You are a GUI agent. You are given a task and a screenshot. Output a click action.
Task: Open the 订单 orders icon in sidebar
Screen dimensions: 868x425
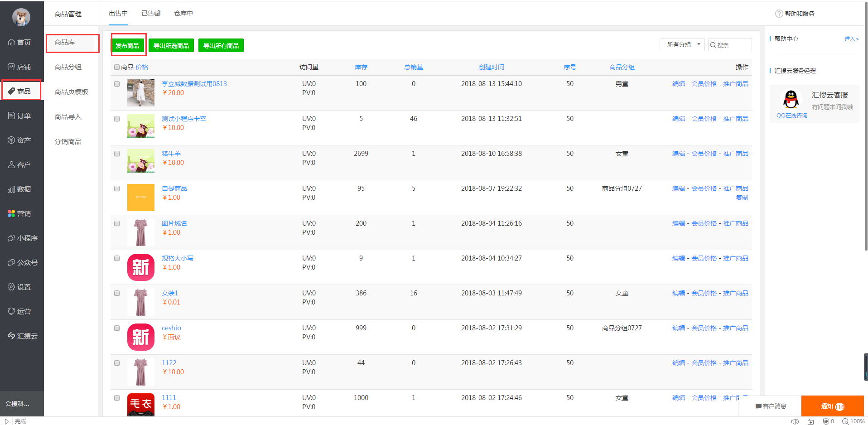pos(12,116)
